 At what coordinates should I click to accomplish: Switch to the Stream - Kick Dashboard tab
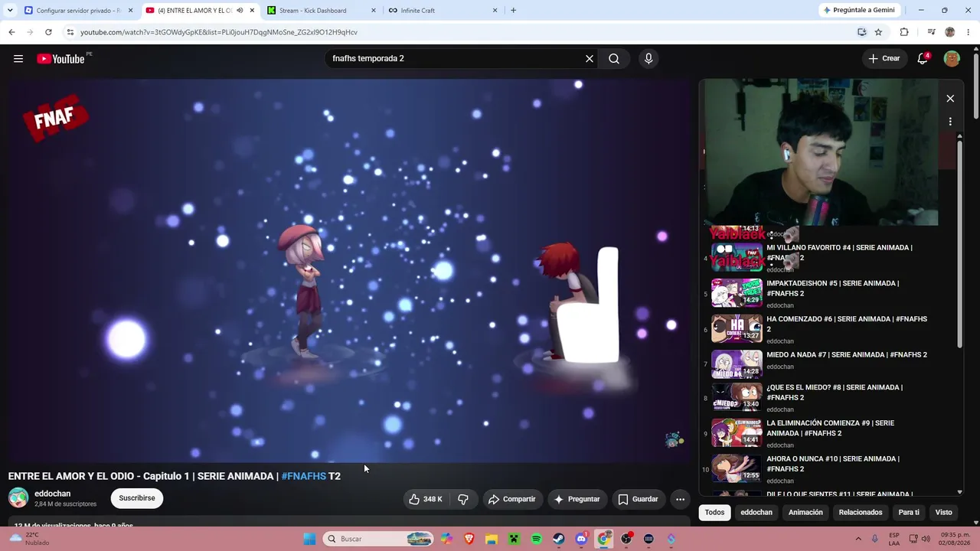pos(322,11)
